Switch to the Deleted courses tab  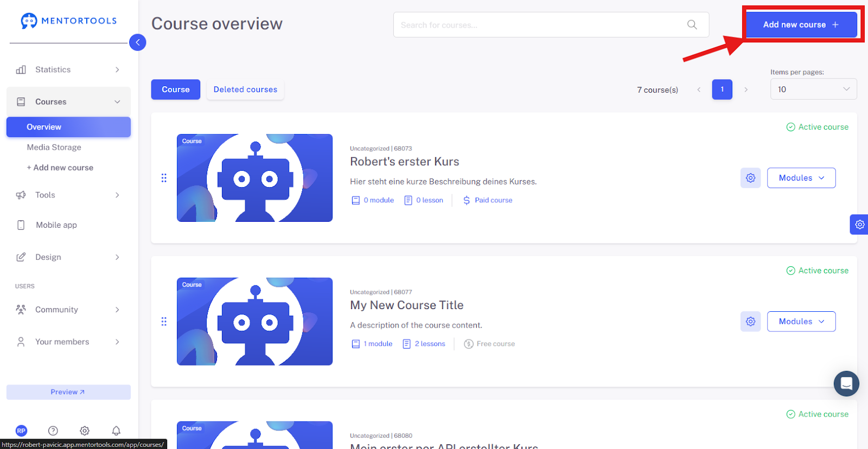point(245,89)
